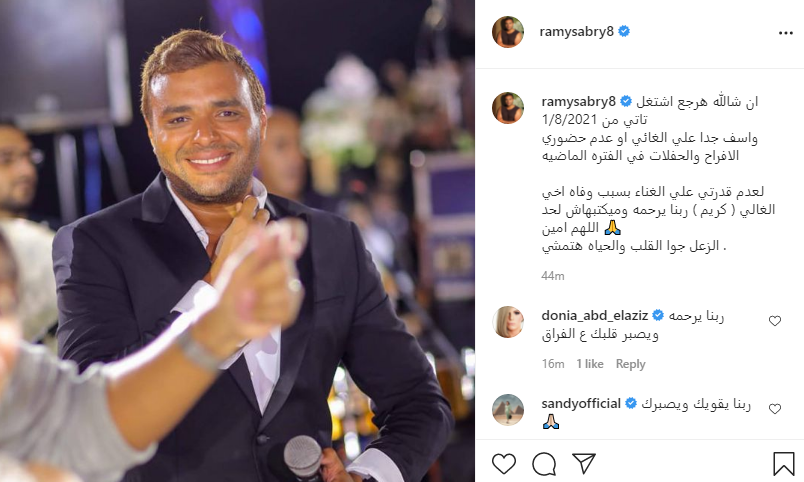804x482 pixels.
Task: Share post via paper plane icon
Action: click(584, 463)
